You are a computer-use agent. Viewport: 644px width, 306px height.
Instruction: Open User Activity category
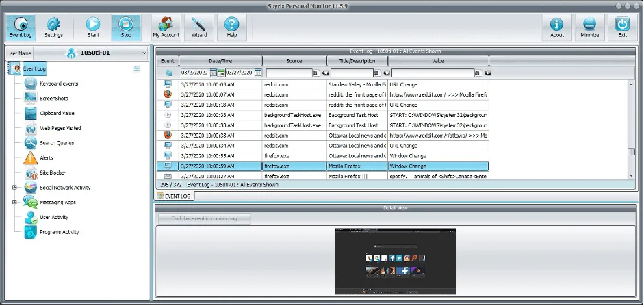(x=54, y=217)
